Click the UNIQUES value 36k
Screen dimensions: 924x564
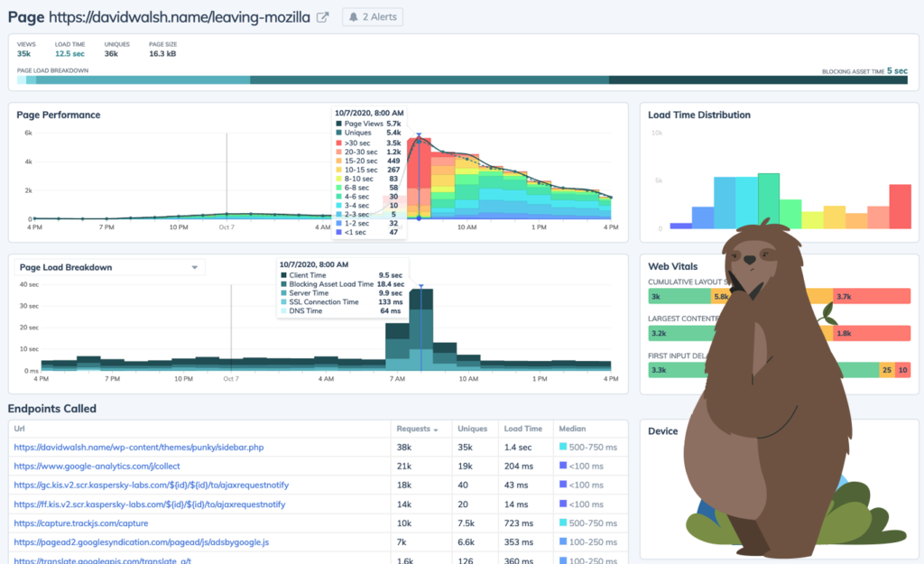coord(111,53)
